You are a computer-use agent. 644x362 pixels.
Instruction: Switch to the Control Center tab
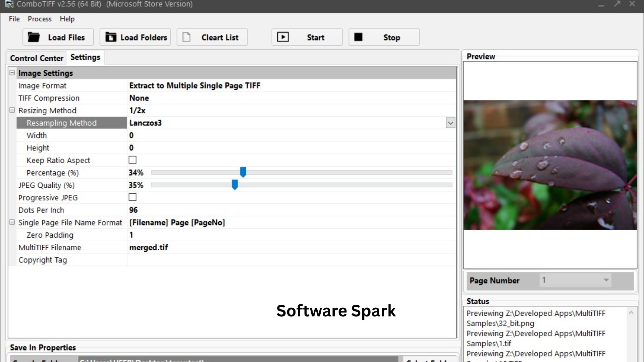click(x=37, y=58)
